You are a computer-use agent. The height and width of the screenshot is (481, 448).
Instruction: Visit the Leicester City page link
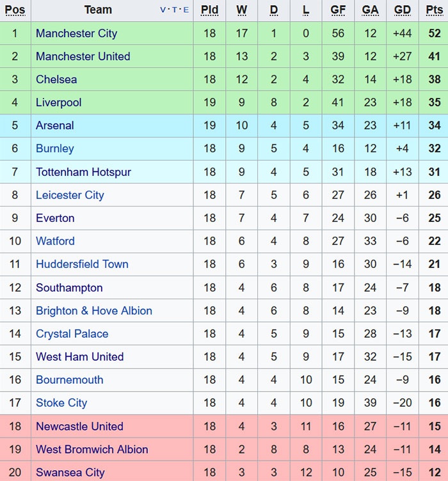(70, 195)
